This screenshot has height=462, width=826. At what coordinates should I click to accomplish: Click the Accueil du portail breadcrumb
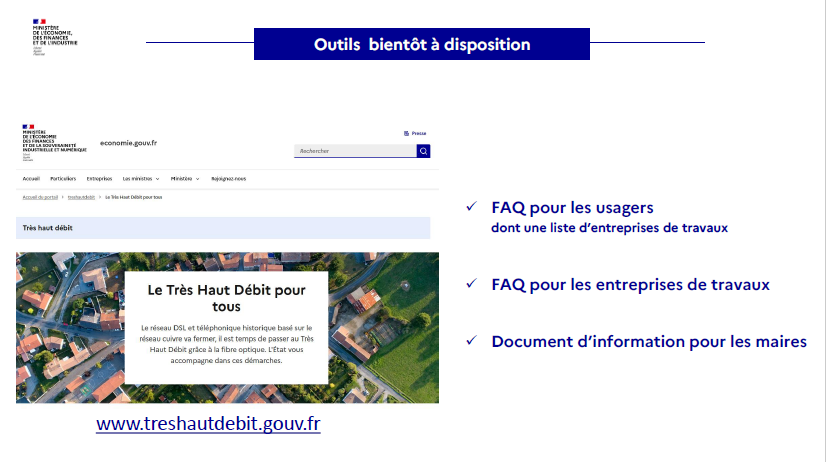click(39, 198)
